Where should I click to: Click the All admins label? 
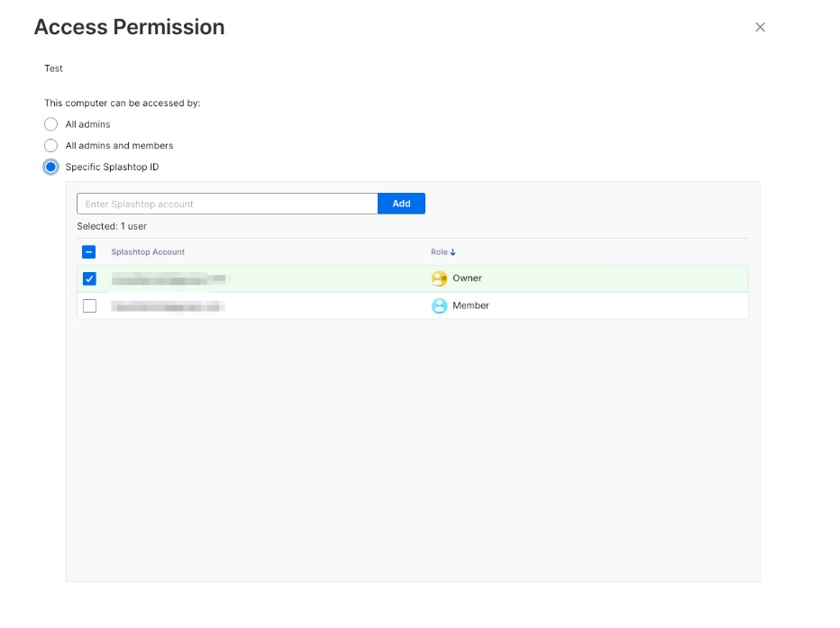tap(87, 124)
